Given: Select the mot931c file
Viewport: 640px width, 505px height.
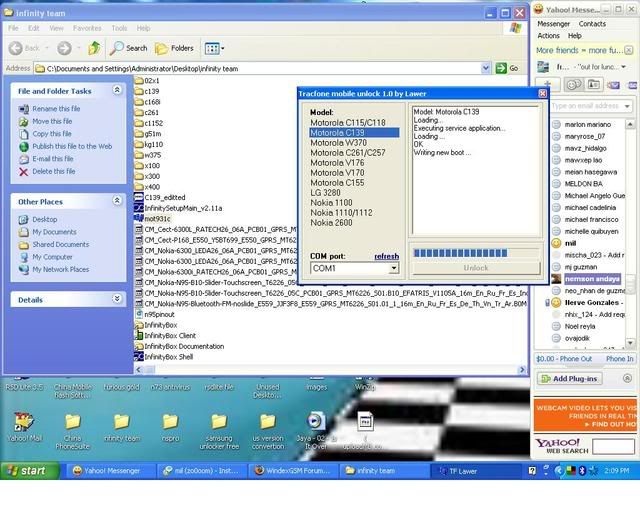Looking at the screenshot, I should [152, 219].
